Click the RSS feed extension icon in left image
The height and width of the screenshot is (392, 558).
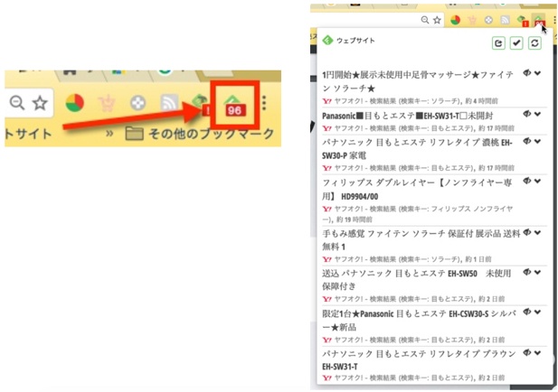pos(168,103)
